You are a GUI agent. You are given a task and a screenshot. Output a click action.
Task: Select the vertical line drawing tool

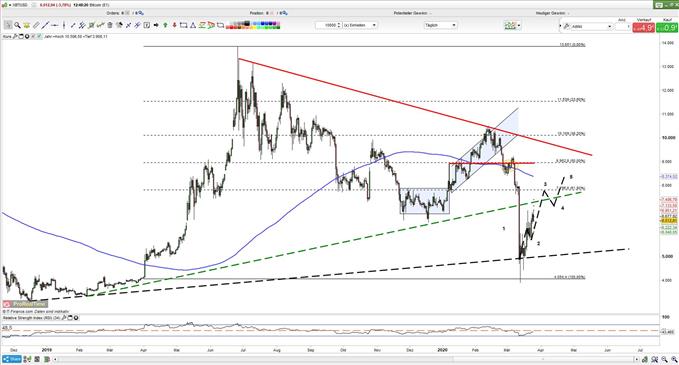pyautogui.click(x=64, y=25)
